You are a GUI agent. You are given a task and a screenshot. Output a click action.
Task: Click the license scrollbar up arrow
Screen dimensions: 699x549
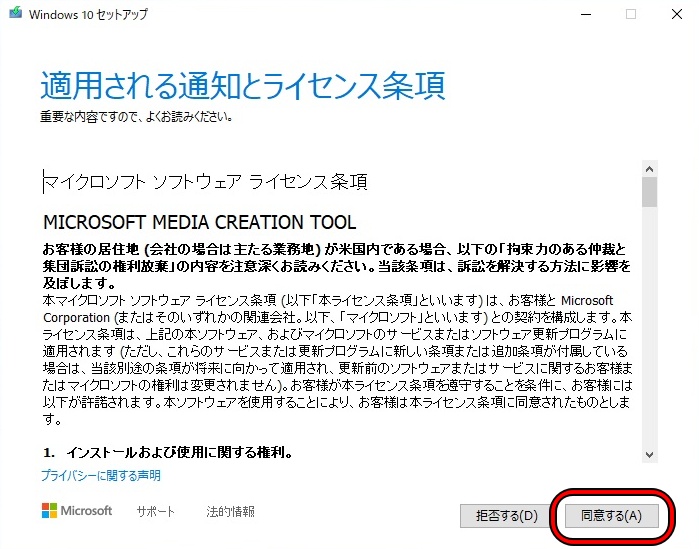(x=650, y=169)
